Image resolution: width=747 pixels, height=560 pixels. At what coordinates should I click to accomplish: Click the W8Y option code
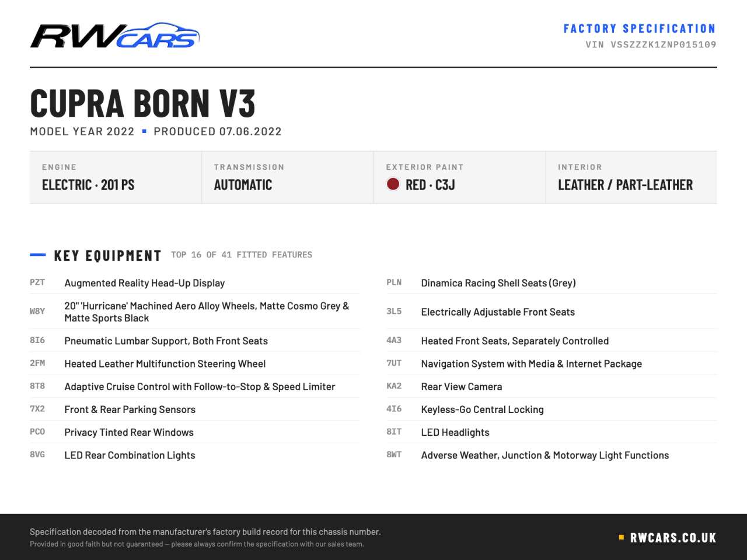[x=37, y=311]
